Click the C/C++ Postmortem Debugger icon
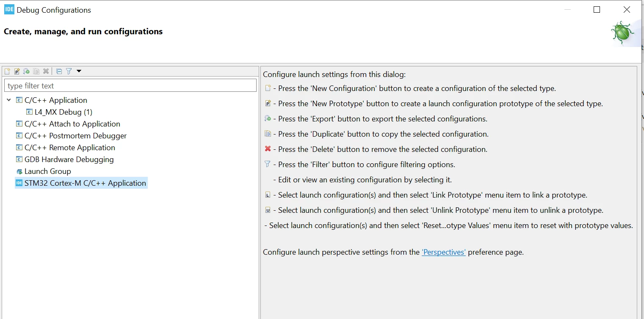 coord(19,136)
